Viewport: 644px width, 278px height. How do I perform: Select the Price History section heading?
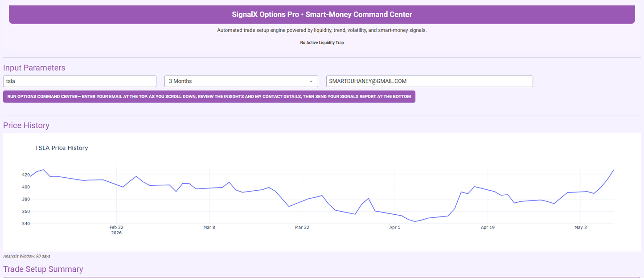coord(26,125)
